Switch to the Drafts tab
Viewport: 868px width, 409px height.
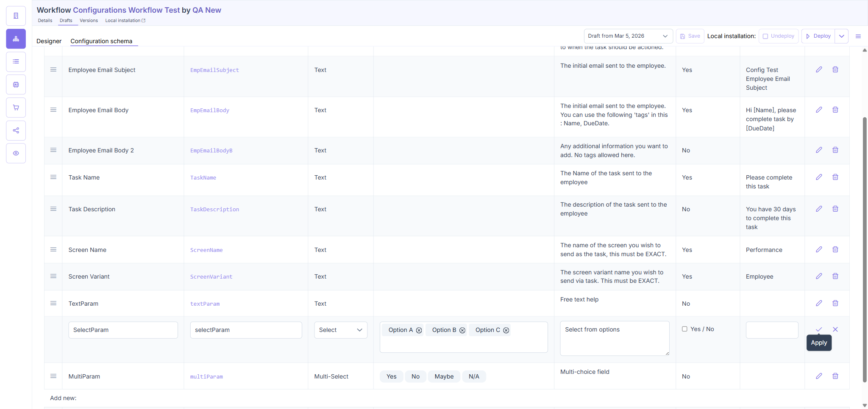point(66,20)
